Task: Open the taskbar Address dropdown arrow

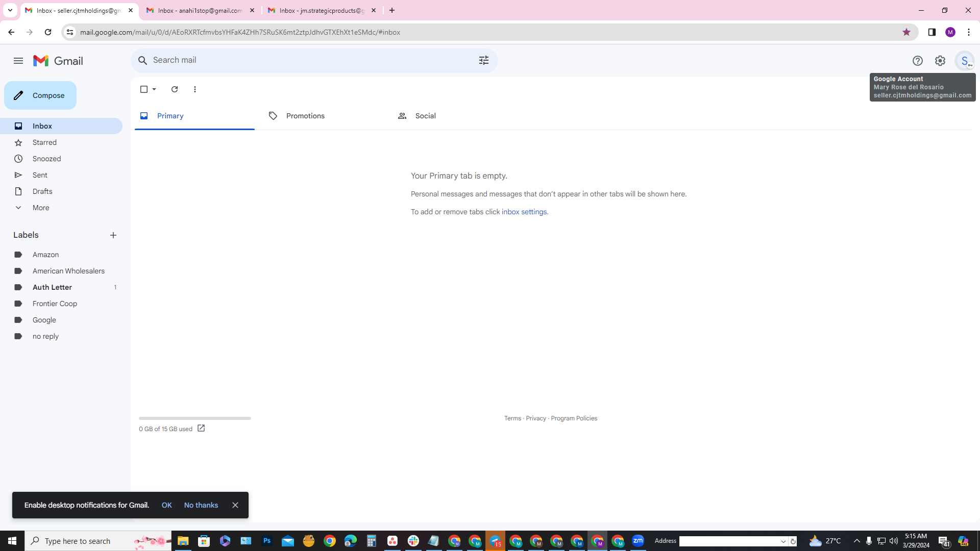Action: [783, 541]
